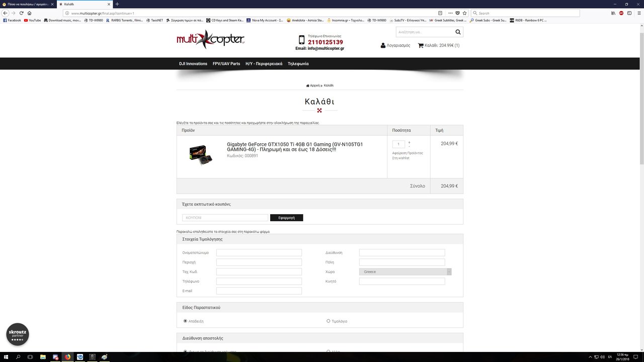Go to the browser home icon

[29, 13]
